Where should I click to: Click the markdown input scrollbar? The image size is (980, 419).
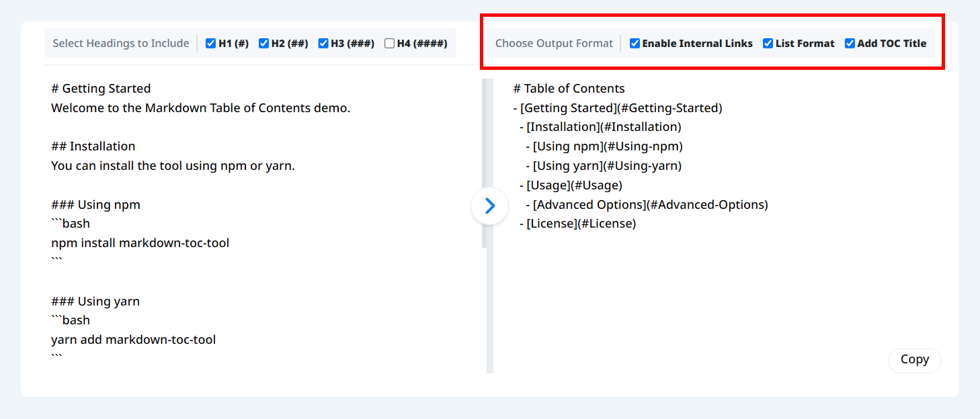pyautogui.click(x=484, y=163)
